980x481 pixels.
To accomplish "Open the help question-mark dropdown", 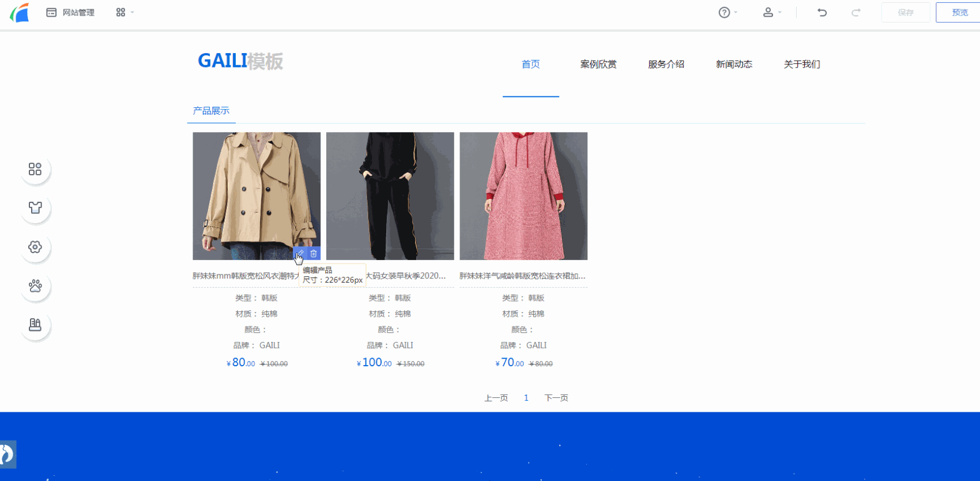I will pyautogui.click(x=728, y=12).
